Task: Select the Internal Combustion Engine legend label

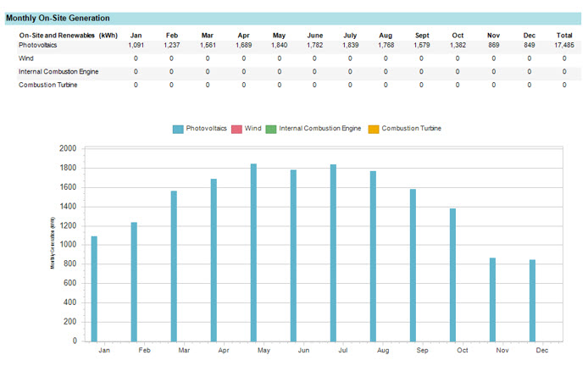Action: tap(320, 128)
